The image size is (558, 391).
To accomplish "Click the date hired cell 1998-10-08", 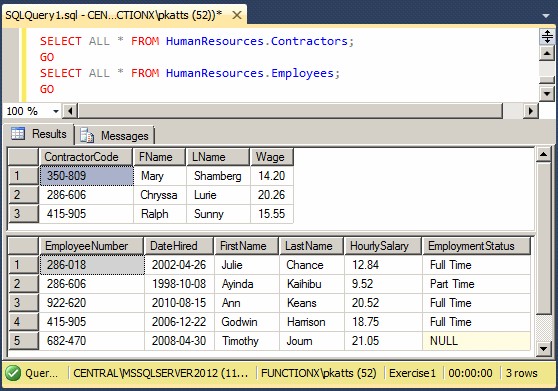I will (179, 284).
